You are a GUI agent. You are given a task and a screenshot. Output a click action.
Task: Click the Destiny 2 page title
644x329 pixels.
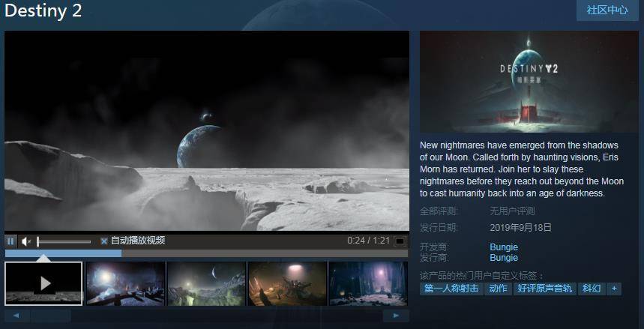point(43,10)
